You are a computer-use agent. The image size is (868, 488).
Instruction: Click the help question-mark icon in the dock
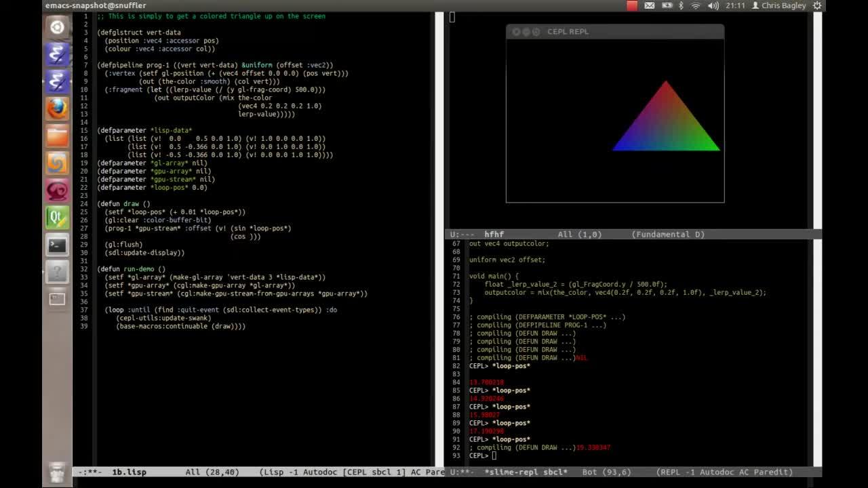(x=57, y=271)
